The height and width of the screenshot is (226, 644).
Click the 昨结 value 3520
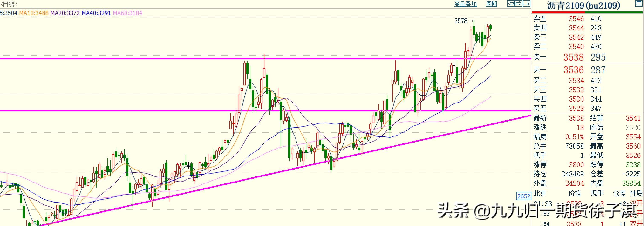633,127
